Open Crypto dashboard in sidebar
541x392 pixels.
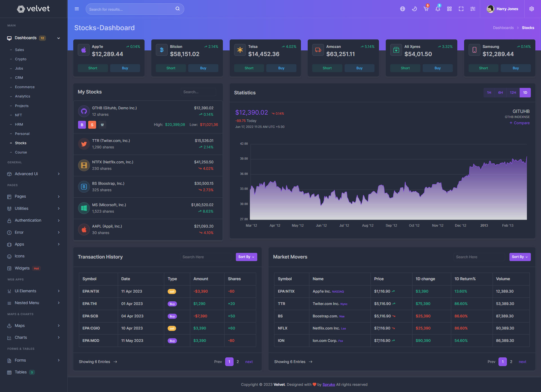pos(21,59)
